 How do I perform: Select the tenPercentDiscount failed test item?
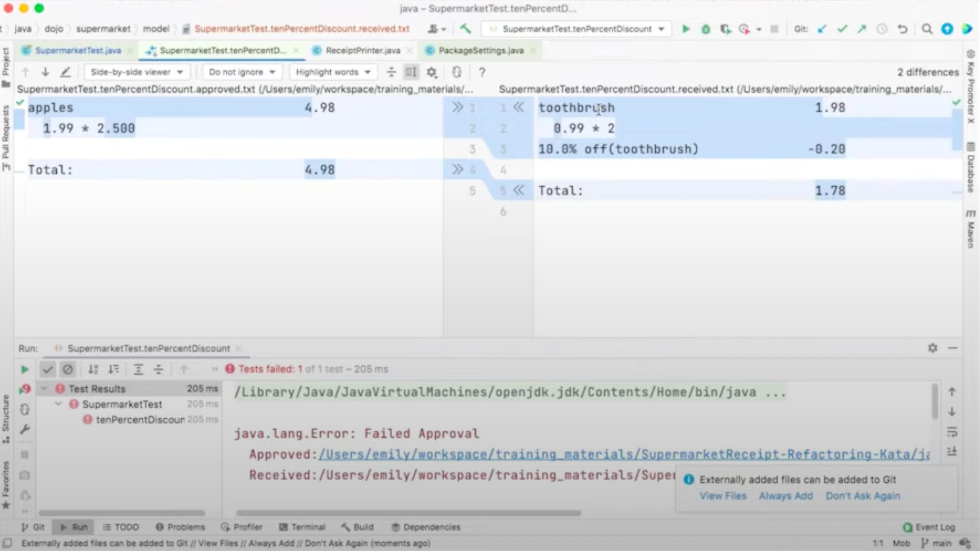click(140, 420)
